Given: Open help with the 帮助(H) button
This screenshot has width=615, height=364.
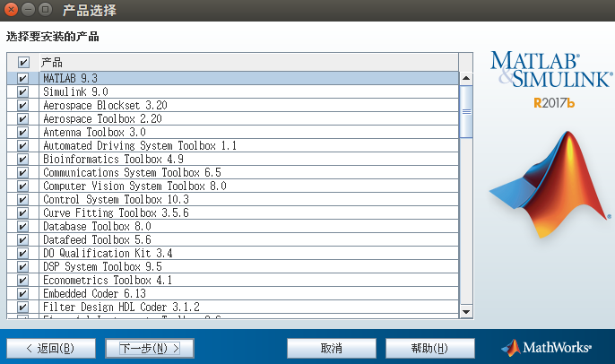Looking at the screenshot, I should (x=430, y=348).
